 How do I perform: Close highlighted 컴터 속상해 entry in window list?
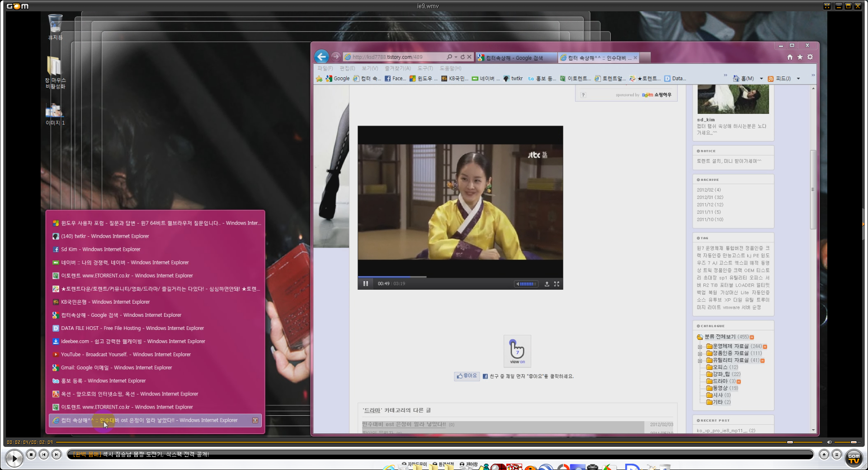click(x=255, y=420)
